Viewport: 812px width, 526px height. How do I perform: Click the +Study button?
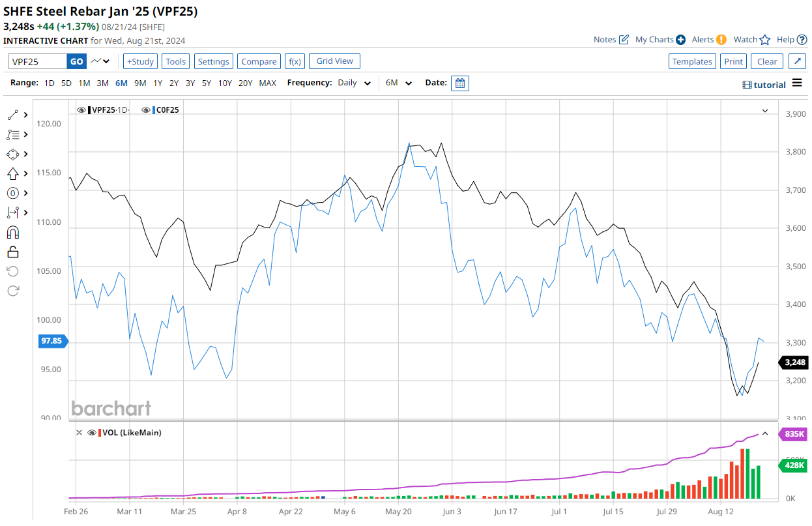pos(140,61)
